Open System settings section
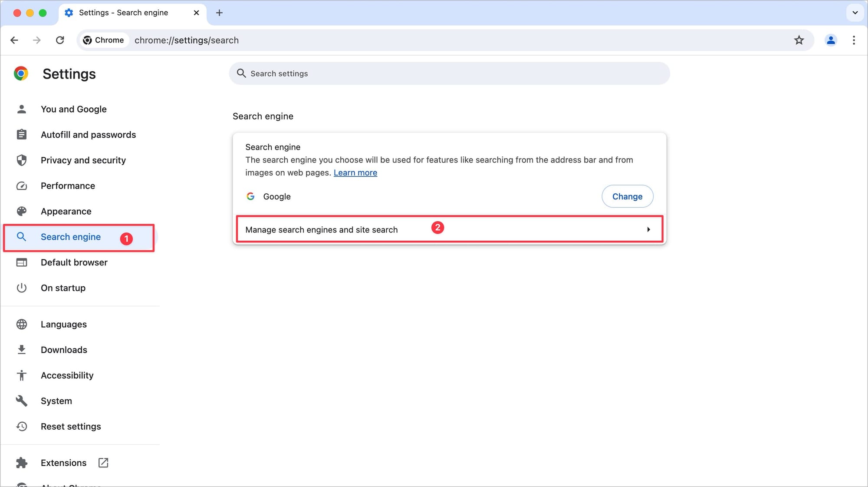 pos(56,401)
